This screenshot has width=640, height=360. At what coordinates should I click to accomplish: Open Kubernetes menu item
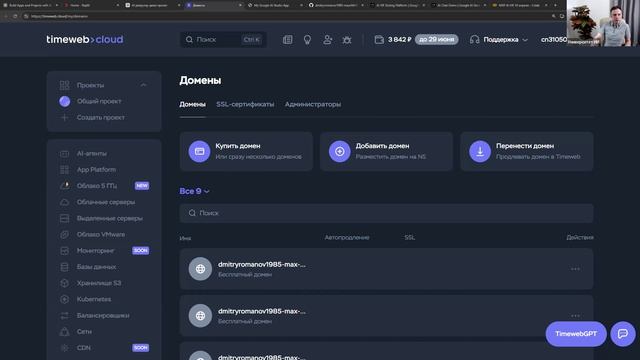click(94, 299)
